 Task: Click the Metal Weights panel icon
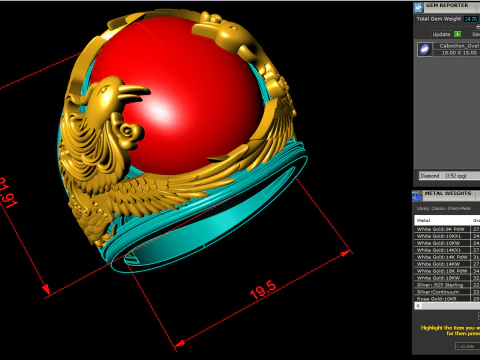[x=417, y=195]
